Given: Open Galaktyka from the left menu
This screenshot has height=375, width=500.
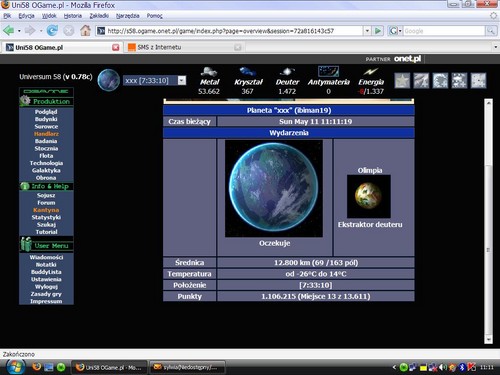Looking at the screenshot, I should pyautogui.click(x=46, y=170).
